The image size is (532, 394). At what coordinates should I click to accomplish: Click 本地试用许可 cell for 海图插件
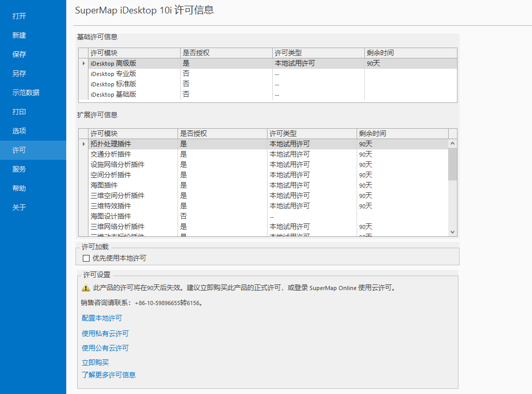pos(312,186)
